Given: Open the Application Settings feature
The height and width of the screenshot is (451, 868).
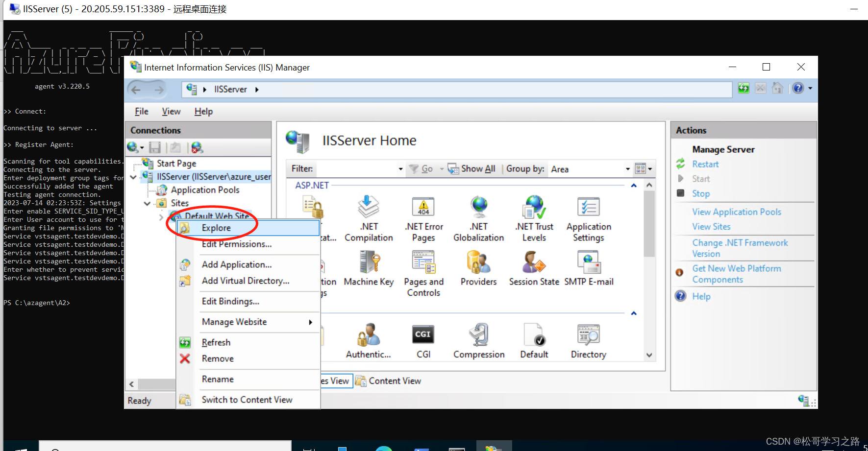Looking at the screenshot, I should (x=589, y=218).
